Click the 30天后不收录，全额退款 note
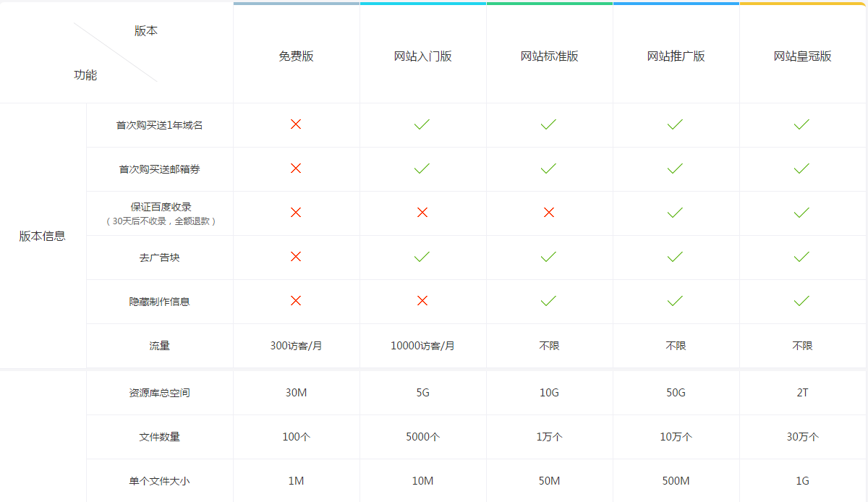 (x=160, y=221)
